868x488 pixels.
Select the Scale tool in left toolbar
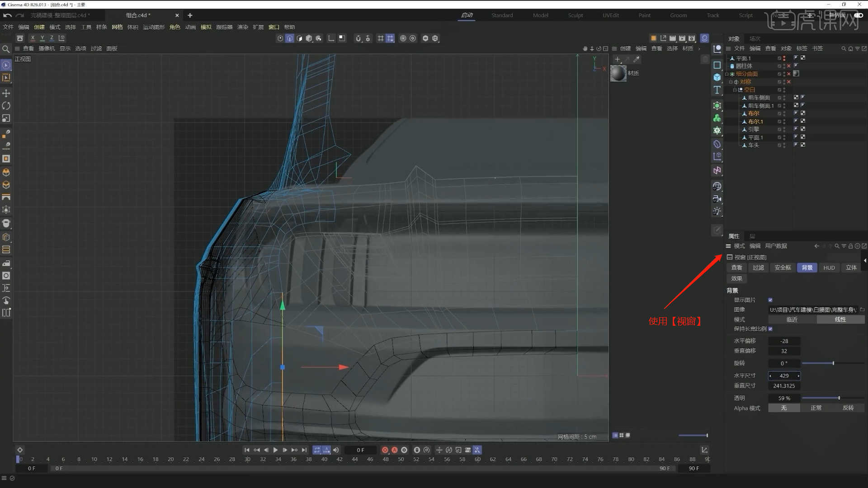point(6,118)
